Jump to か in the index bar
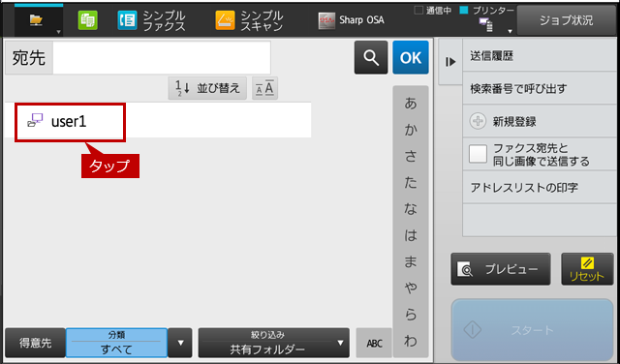The height and width of the screenshot is (364, 620). (411, 130)
